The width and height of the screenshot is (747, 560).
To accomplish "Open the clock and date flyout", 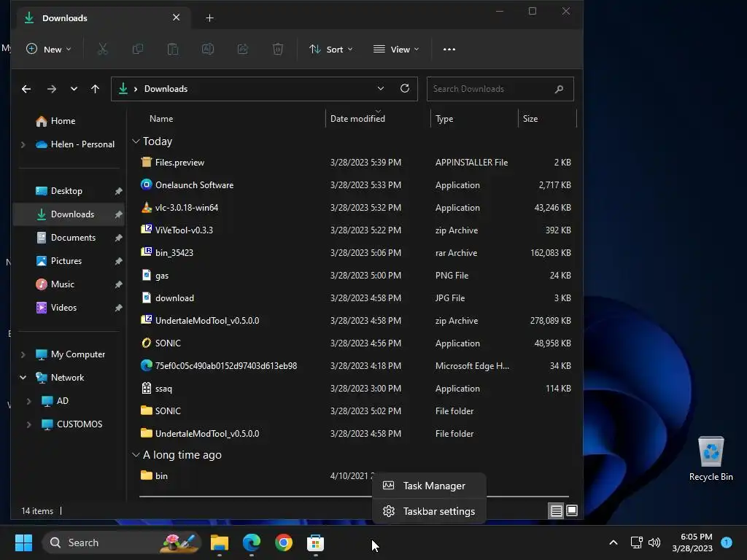I will (x=692, y=542).
